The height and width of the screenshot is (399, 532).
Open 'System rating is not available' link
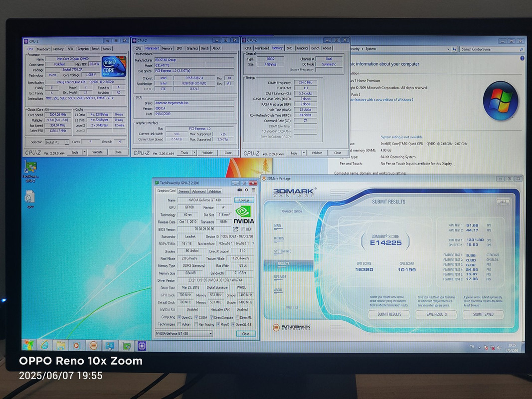click(x=401, y=137)
